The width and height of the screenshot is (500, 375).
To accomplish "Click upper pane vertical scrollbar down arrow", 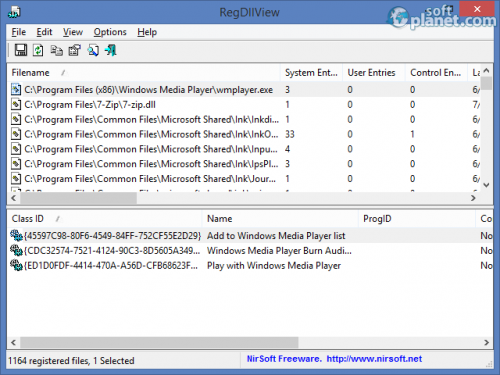I will pos(487,185).
